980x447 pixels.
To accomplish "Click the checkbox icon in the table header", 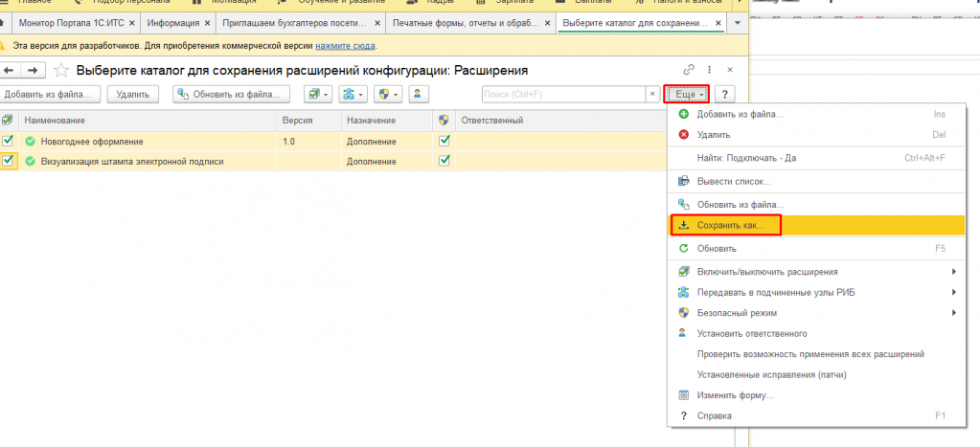I will tap(7, 120).
